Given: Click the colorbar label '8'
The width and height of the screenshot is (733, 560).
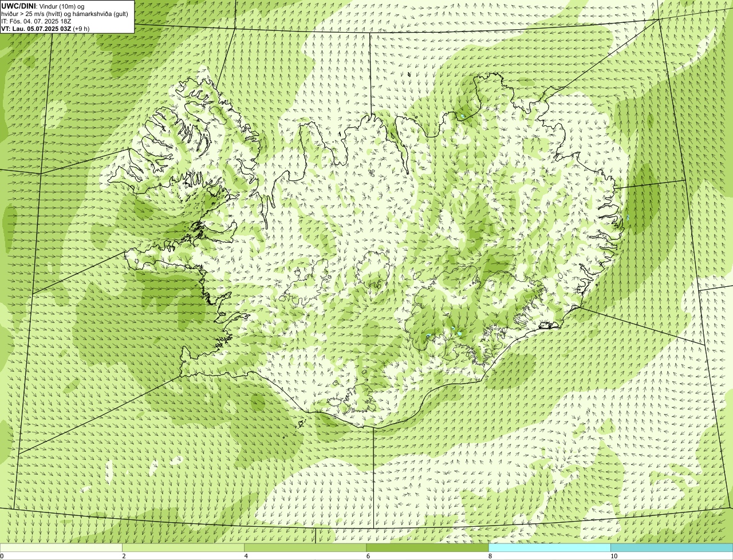Looking at the screenshot, I should click(x=490, y=556).
